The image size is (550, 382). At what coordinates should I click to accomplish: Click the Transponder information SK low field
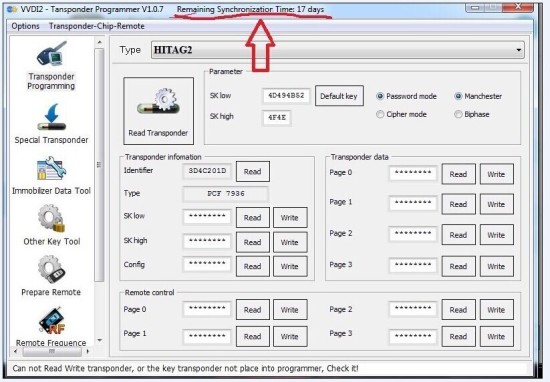point(207,217)
